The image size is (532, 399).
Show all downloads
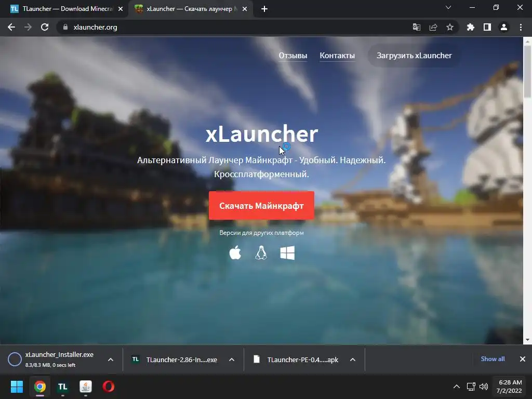point(493,359)
